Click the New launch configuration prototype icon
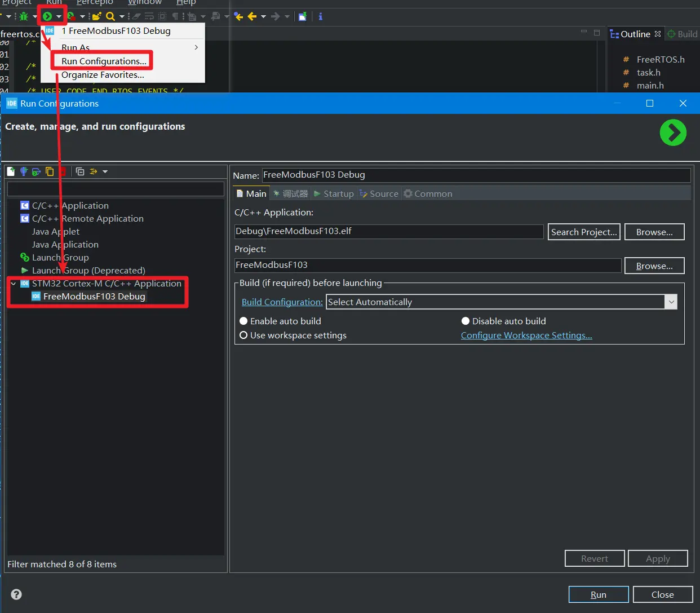The image size is (700, 613). click(24, 171)
